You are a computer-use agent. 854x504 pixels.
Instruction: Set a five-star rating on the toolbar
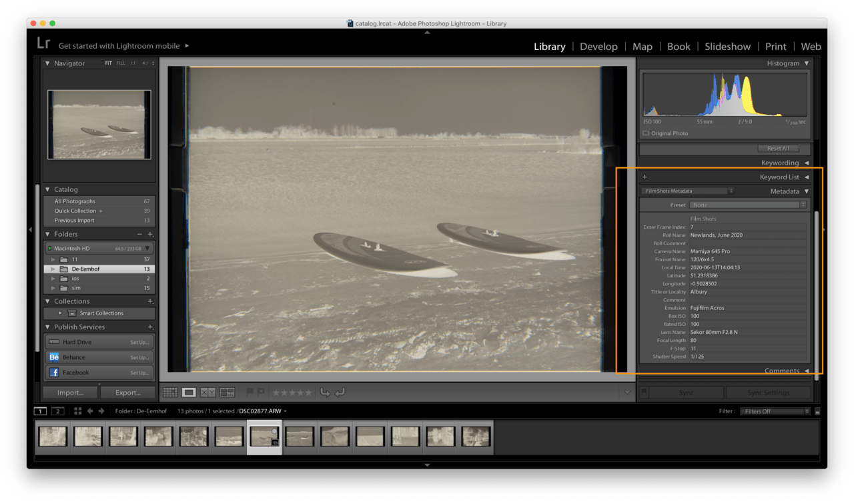coord(310,393)
